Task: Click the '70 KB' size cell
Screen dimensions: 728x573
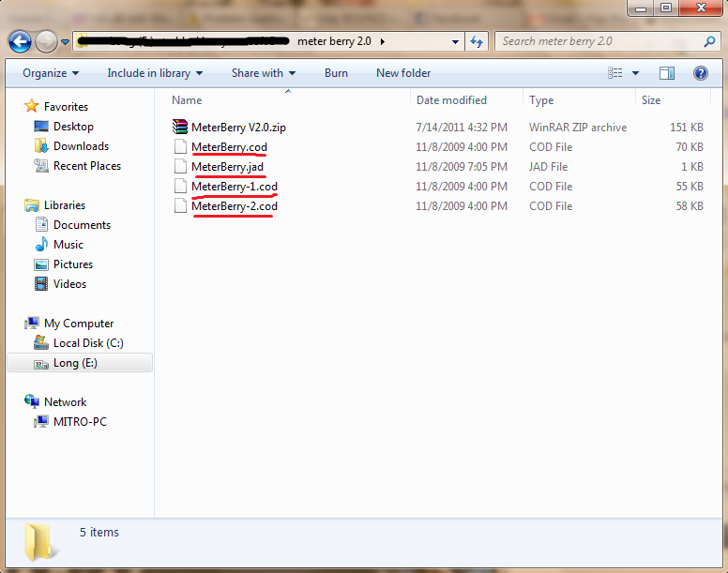Action: (x=690, y=147)
